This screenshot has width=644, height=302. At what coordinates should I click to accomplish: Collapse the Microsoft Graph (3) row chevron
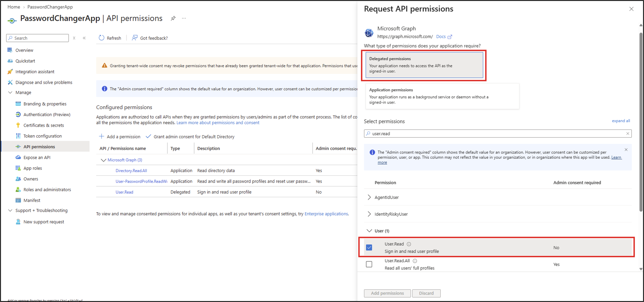coord(103,160)
